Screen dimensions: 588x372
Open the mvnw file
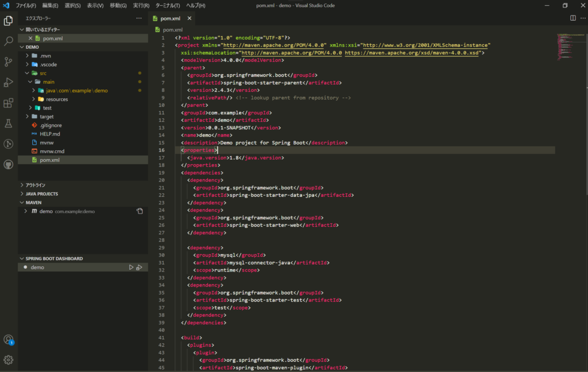point(83,142)
